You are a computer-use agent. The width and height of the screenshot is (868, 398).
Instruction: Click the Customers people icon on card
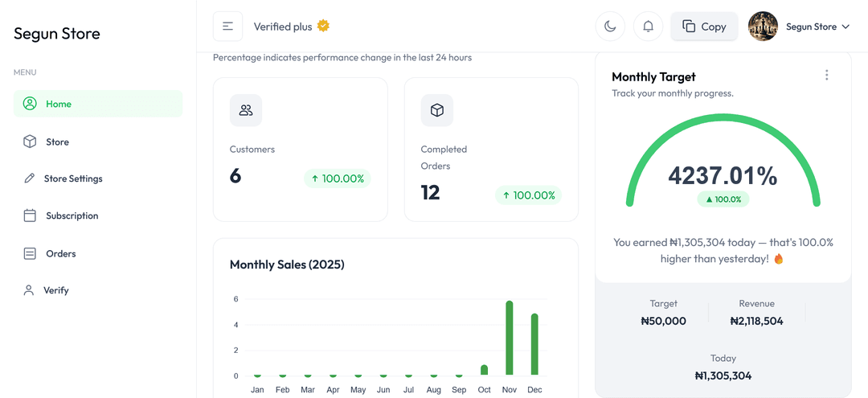point(246,110)
